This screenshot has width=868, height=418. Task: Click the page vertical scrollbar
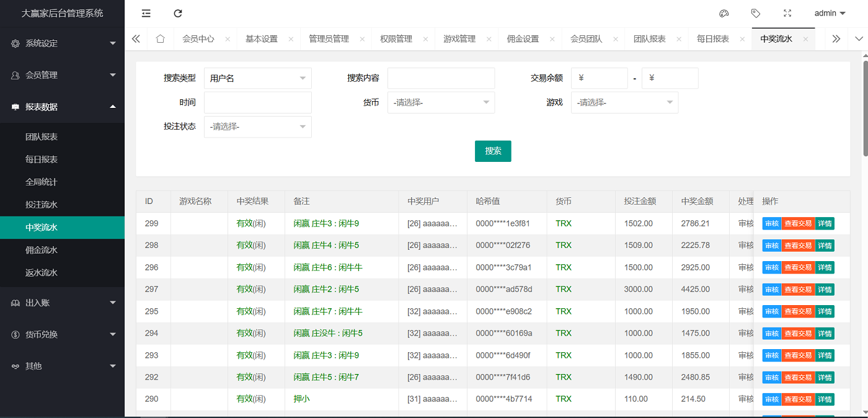tap(865, 109)
